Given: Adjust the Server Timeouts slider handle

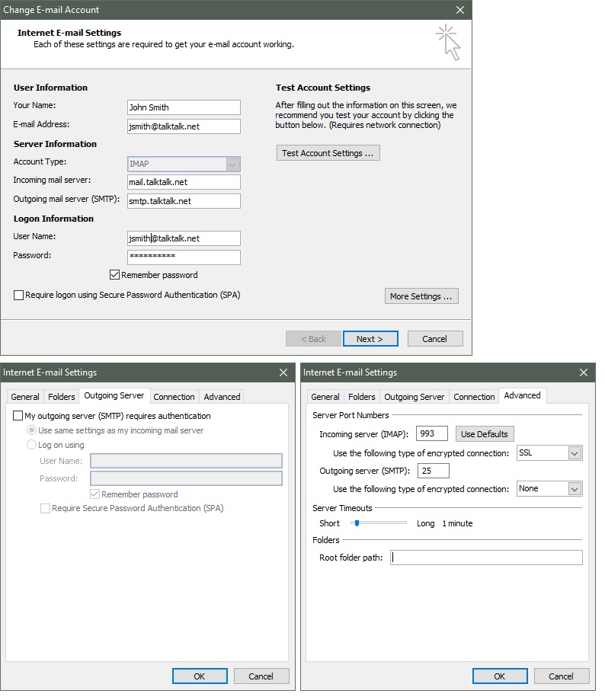Looking at the screenshot, I should (x=356, y=523).
